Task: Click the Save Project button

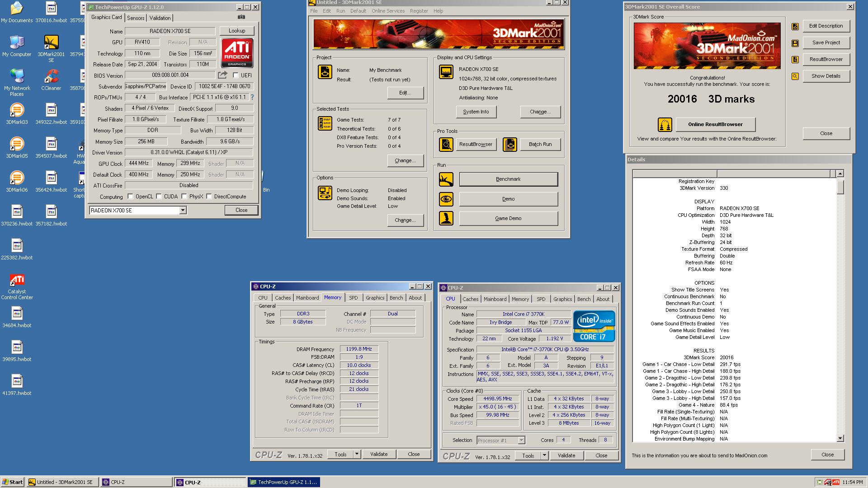Action: (826, 43)
